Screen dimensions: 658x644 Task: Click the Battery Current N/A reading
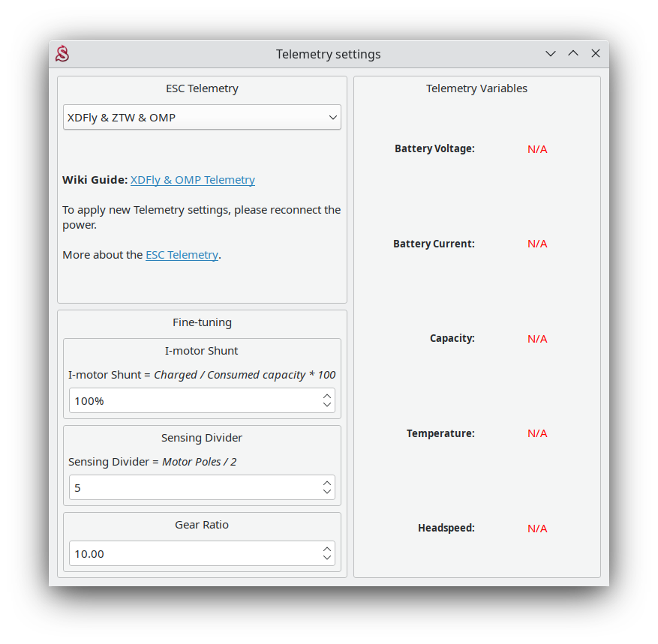click(x=537, y=244)
